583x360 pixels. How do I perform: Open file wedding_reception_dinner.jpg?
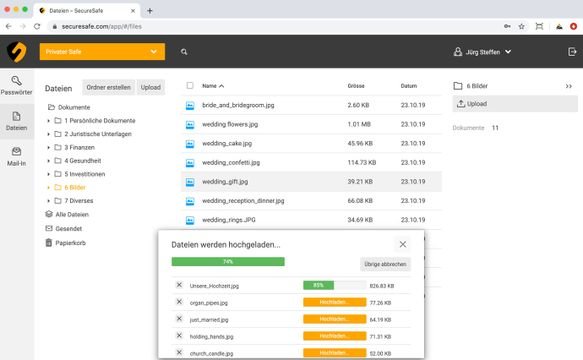243,201
